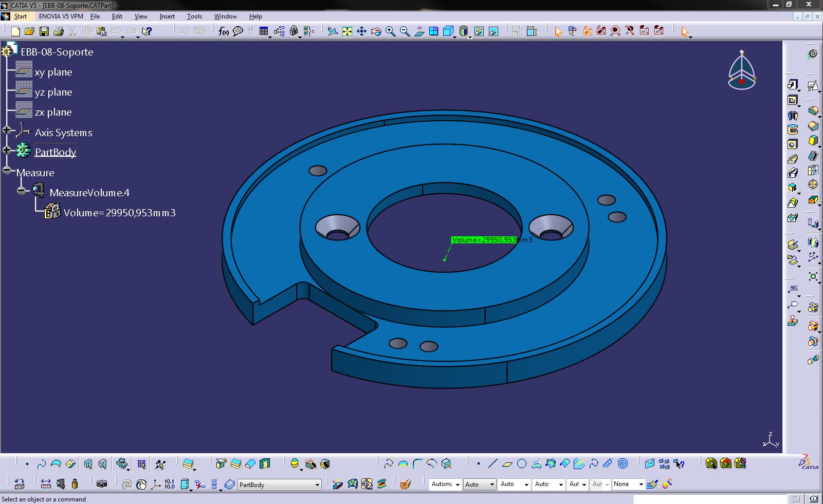The height and width of the screenshot is (504, 823).
Task: Open the File menu
Action: 95,16
